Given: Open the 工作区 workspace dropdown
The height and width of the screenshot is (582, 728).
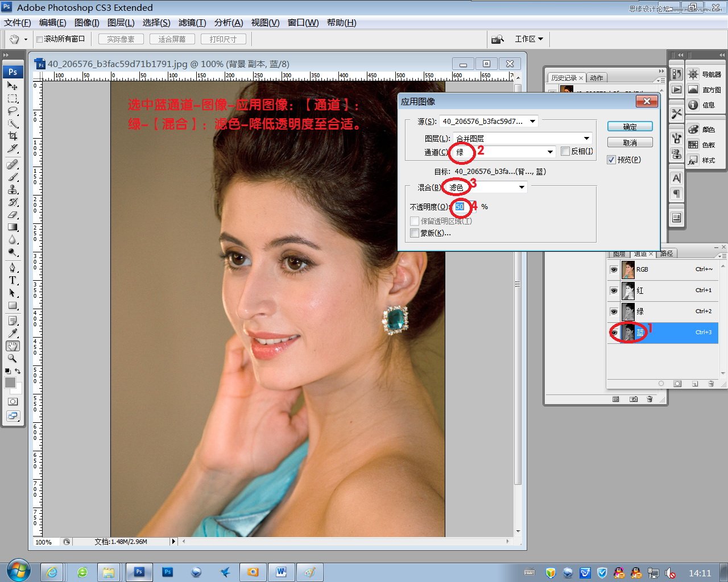Looking at the screenshot, I should coord(528,39).
